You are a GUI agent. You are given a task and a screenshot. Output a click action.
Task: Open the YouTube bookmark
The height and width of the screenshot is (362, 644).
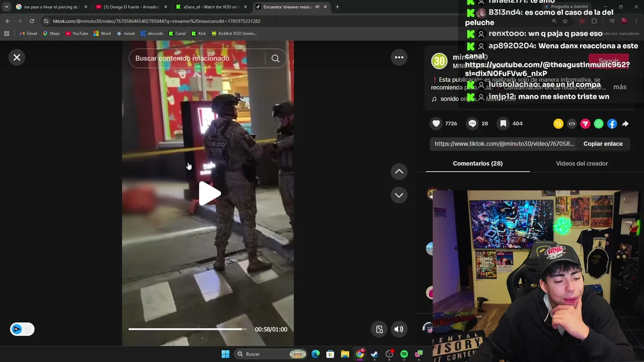point(77,34)
